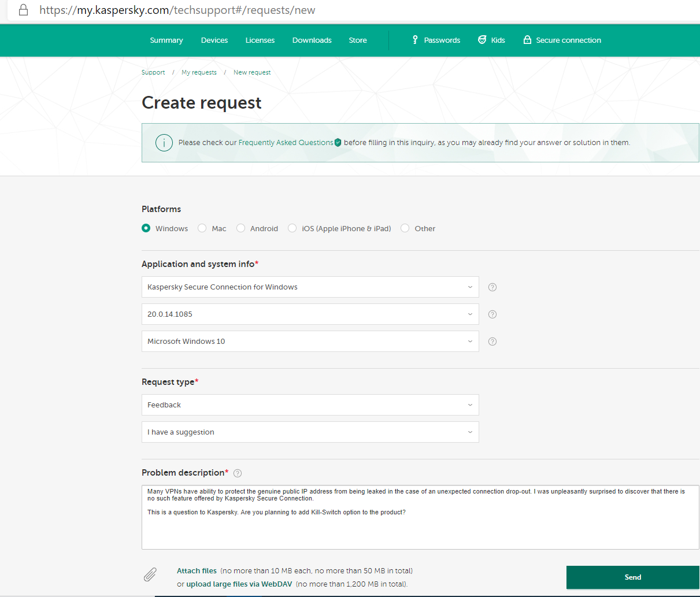Click the green shield icon after FAQ link
Viewport: 700px width, 597px height.
pos(338,143)
